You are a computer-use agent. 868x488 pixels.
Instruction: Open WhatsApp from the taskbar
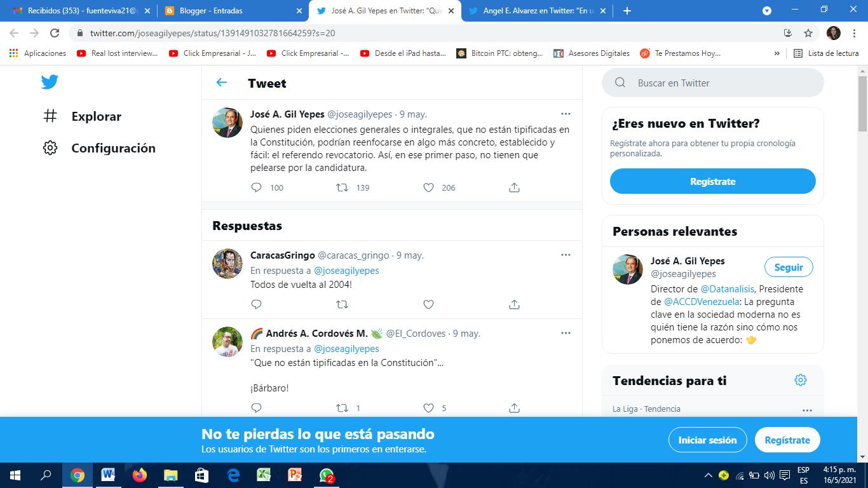tap(326, 475)
